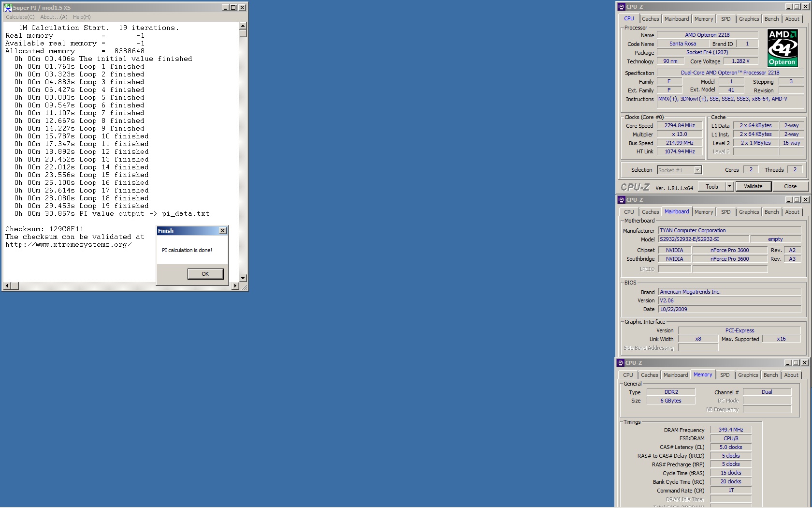Click the S2932/S2932-E/S2932-SI model field

tap(703, 239)
